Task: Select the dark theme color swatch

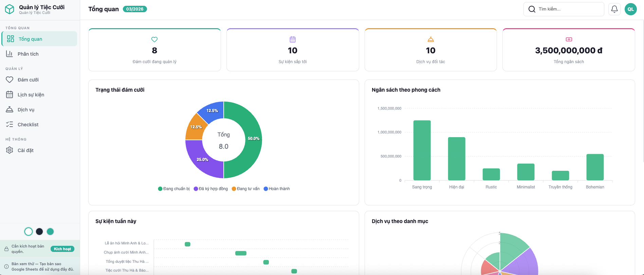Action: 39,232
